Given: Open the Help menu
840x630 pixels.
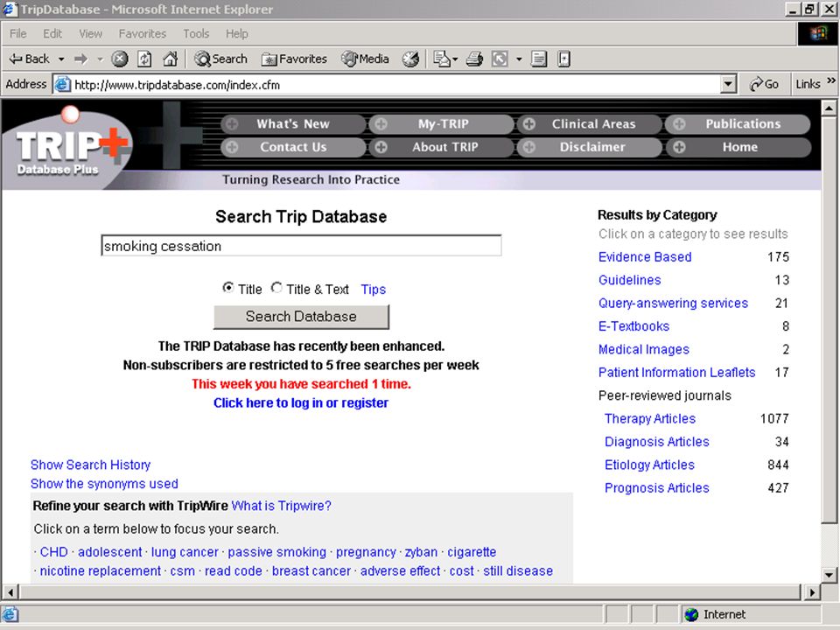Looking at the screenshot, I should [x=237, y=34].
